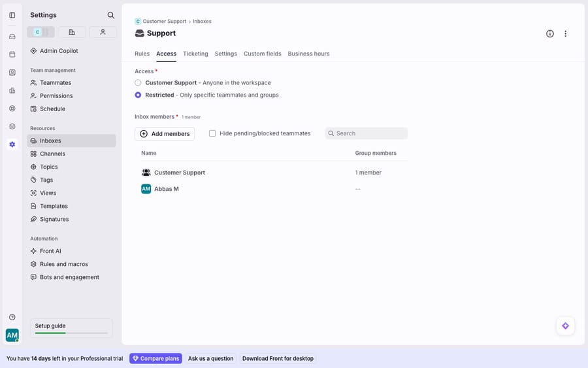Open the help question mark icon
The height and width of the screenshot is (368, 588).
coord(12,317)
